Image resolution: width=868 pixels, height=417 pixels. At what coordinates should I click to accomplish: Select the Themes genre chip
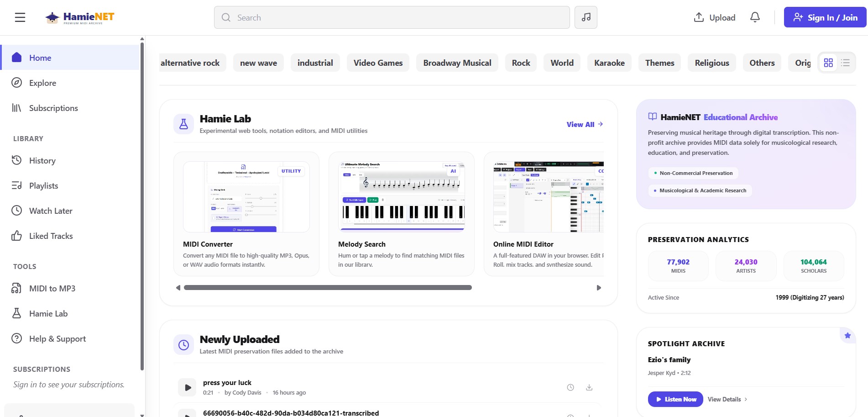(x=659, y=63)
